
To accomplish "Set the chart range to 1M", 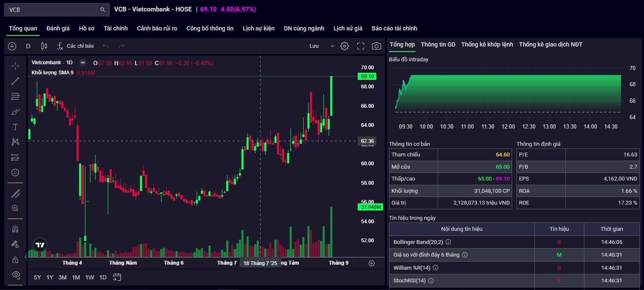I will coord(76,277).
